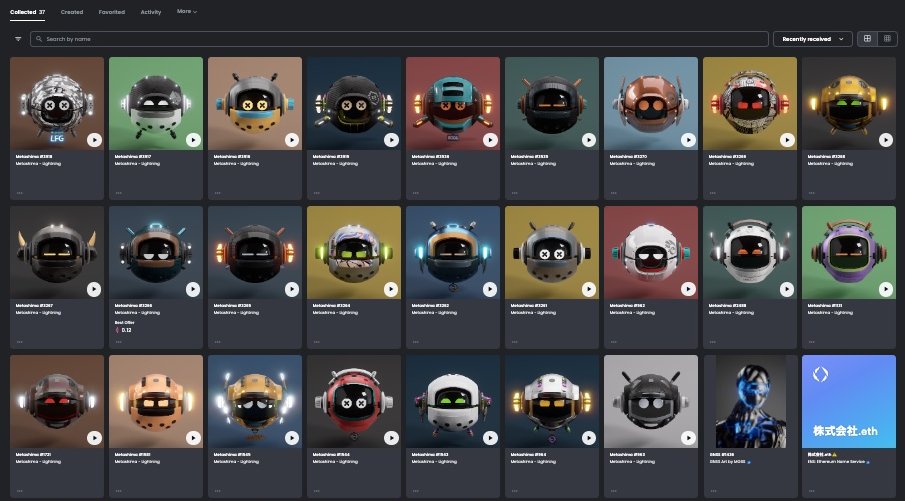Play the red-headphone robot on yellow background
905x501 pixels.
click(x=787, y=140)
